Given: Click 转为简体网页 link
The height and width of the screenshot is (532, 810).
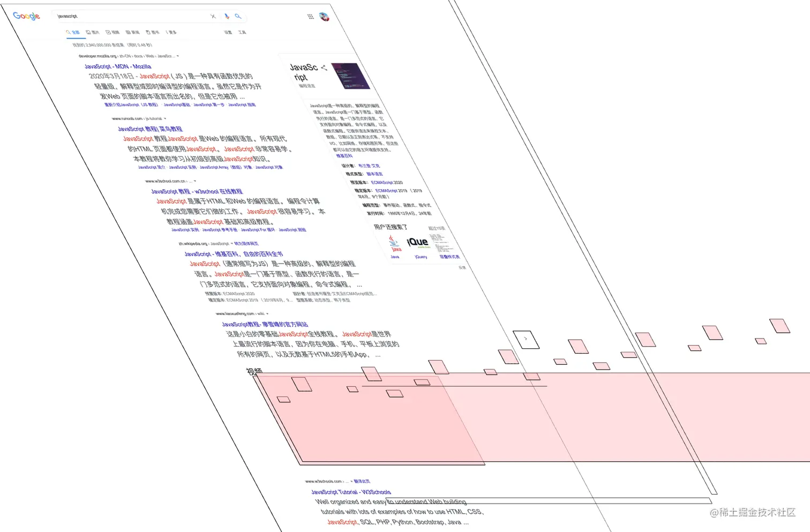Looking at the screenshot, I should coord(246,244).
